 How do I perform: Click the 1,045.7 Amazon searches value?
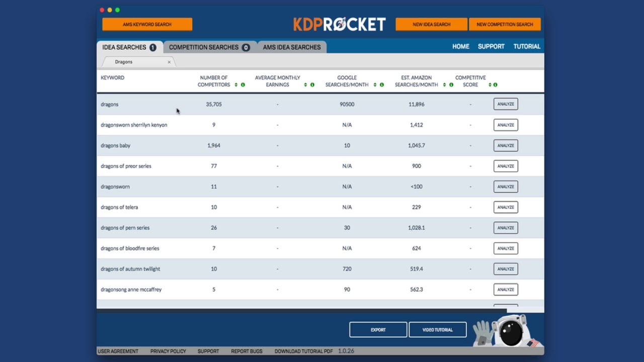click(417, 146)
